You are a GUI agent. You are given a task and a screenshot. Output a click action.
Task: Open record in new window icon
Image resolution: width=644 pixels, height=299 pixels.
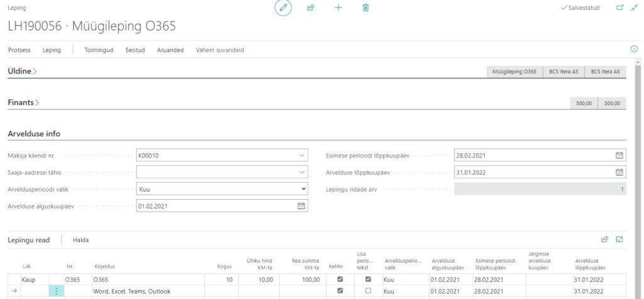point(619,8)
